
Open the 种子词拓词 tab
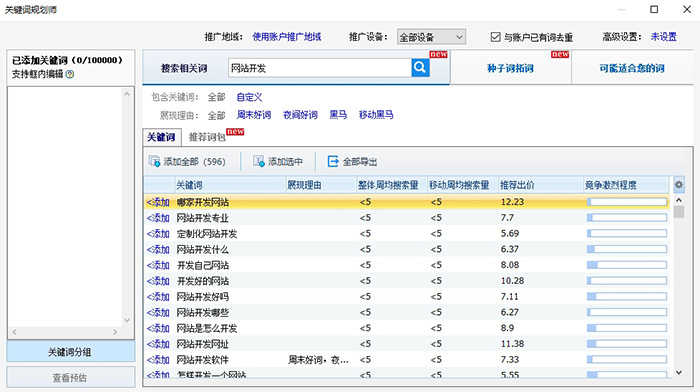point(510,68)
